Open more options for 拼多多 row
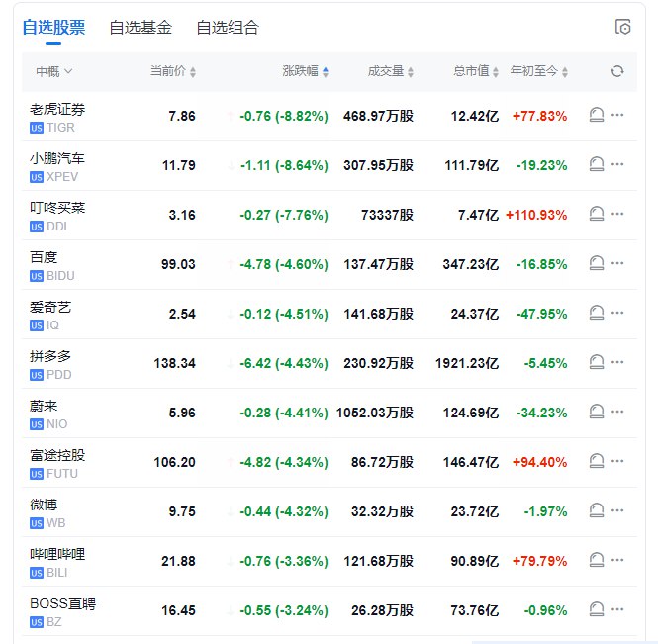Image resolution: width=658 pixels, height=644 pixels. pyautogui.click(x=617, y=362)
